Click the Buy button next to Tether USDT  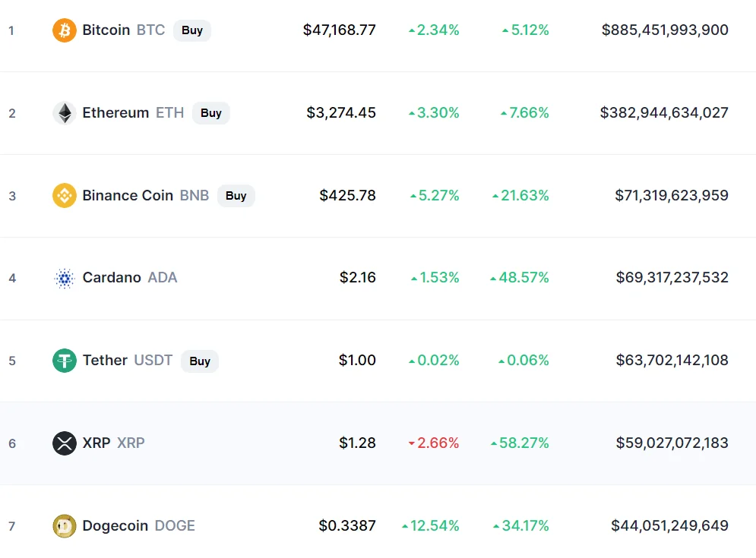click(200, 361)
